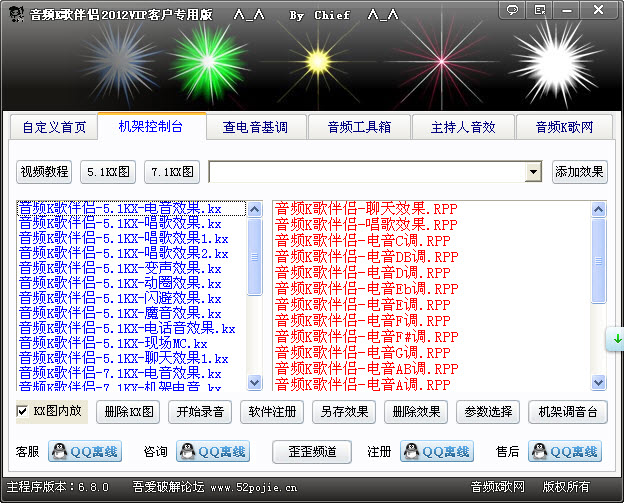Select 音频K歌伴侣-5.1KX-电音效果.kx
Image resolution: width=624 pixels, height=503 pixels.
(131, 209)
